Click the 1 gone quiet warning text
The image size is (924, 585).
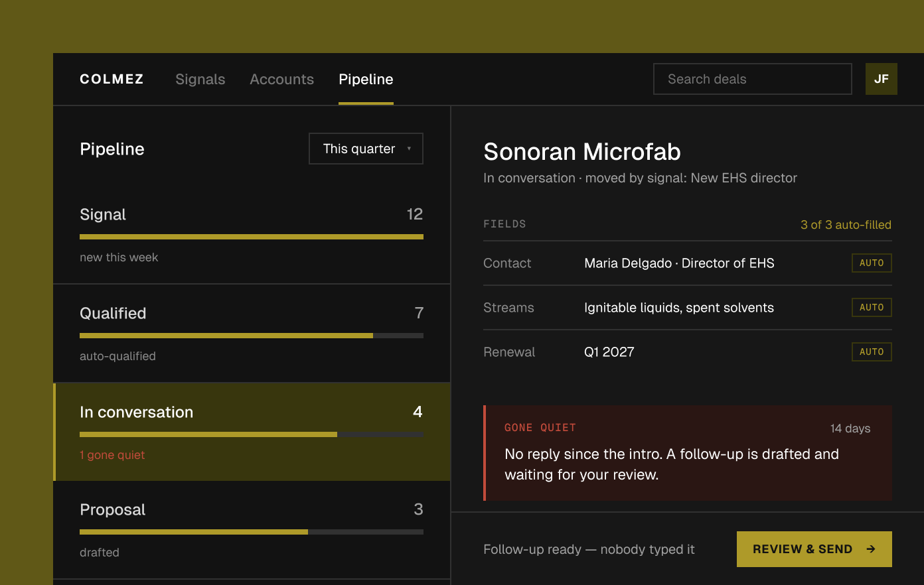[112, 455]
